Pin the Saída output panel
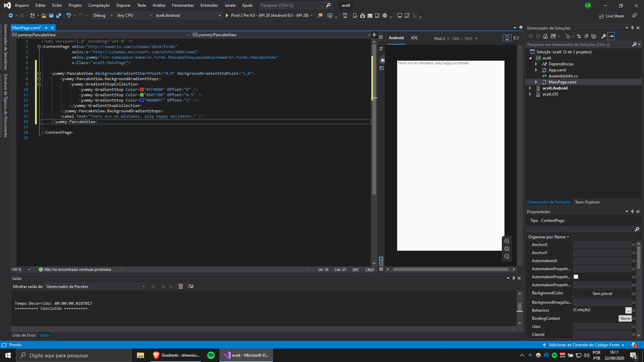Viewport: 644px width, 362px height. (x=513, y=278)
